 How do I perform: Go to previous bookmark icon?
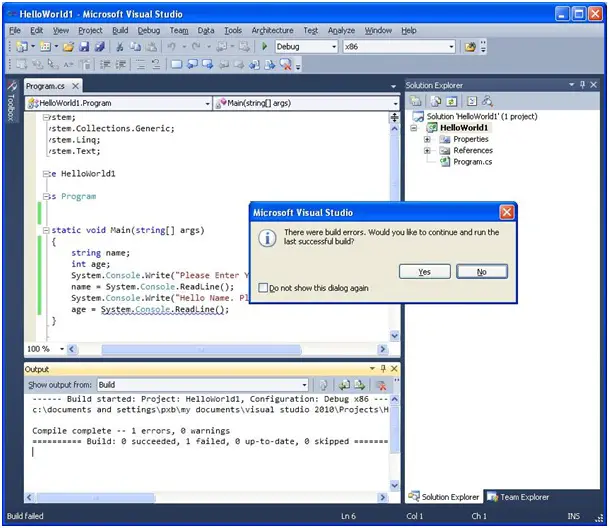[192, 64]
